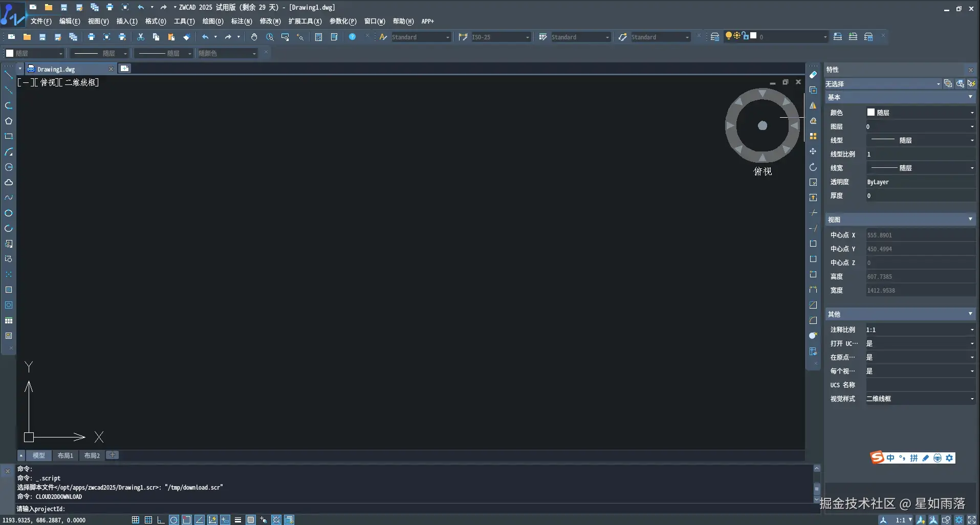
Task: Open the 修改(M) menu
Action: (x=270, y=21)
